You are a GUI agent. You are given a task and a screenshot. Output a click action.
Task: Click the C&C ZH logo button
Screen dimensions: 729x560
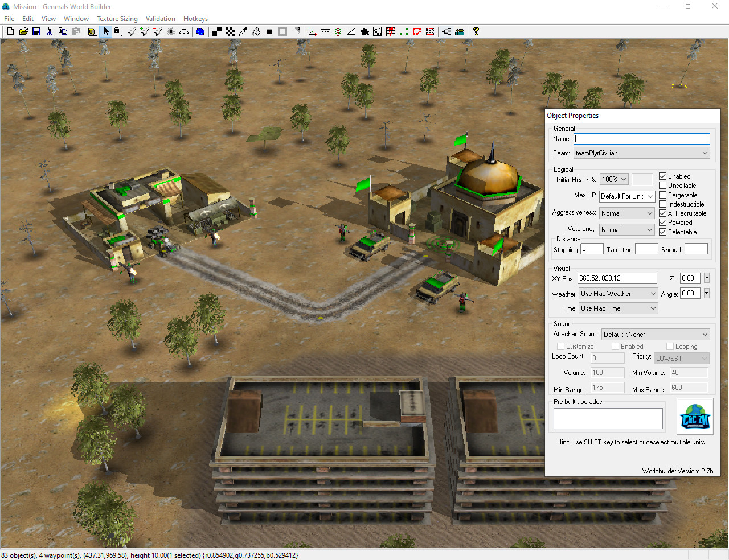(695, 416)
